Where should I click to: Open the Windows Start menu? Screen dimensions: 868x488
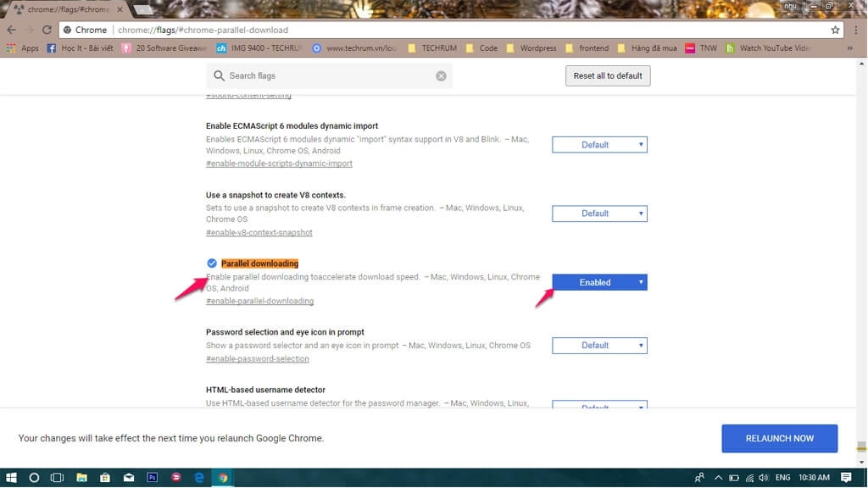11,478
